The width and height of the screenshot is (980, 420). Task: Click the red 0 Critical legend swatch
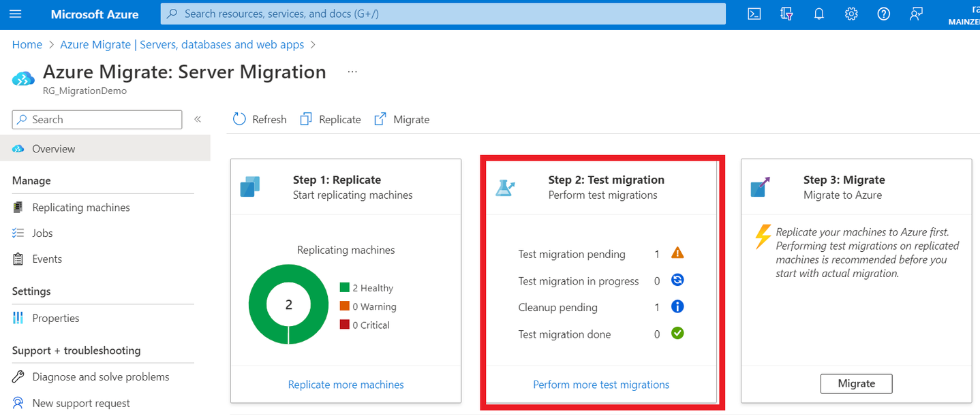[x=344, y=325]
